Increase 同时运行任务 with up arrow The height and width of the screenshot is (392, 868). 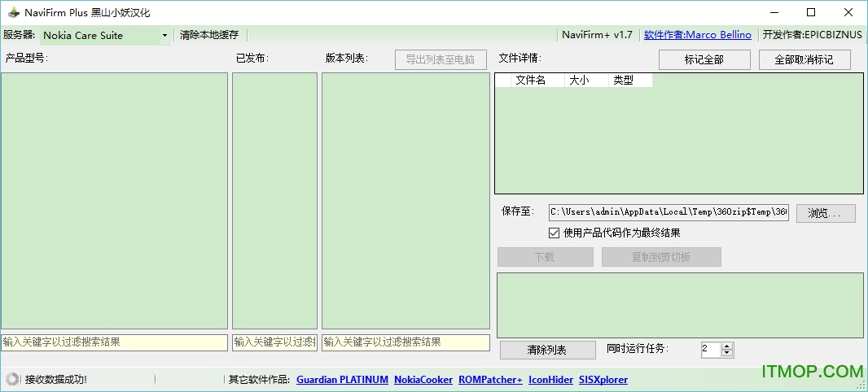click(x=727, y=346)
